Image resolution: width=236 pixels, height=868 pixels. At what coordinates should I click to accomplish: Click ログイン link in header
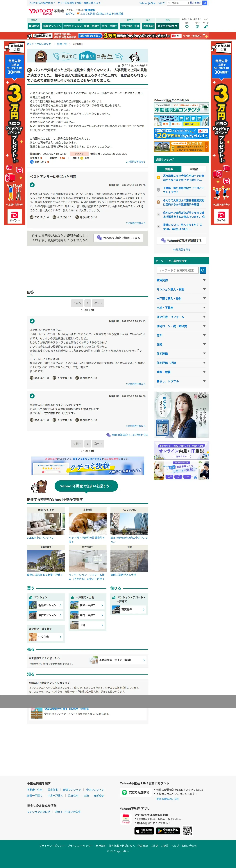[70, 14]
